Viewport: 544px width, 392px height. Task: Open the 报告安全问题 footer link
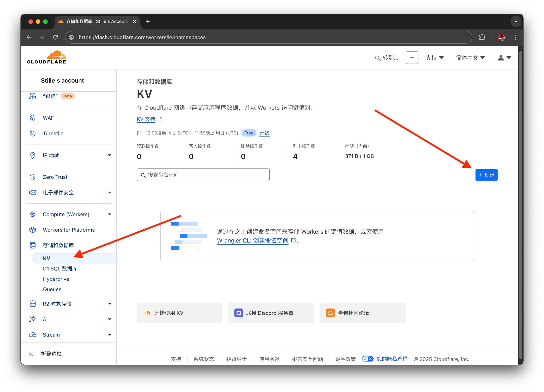[307, 359]
